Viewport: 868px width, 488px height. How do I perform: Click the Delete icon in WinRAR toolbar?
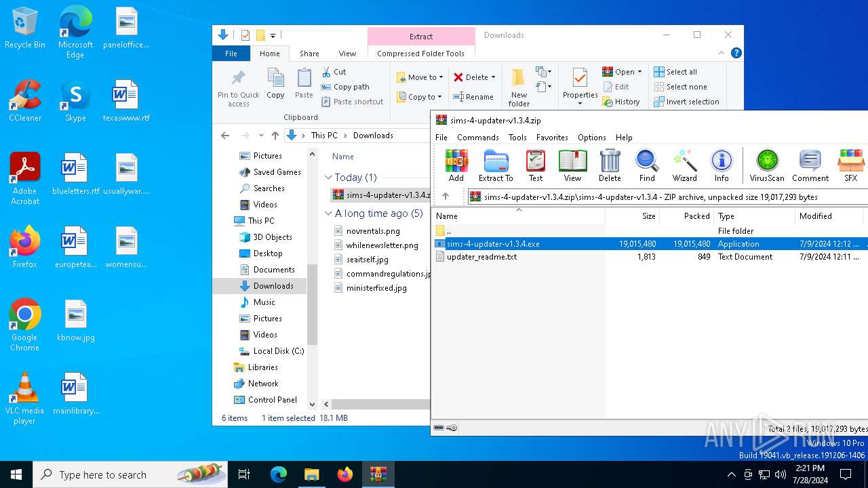pyautogui.click(x=610, y=166)
